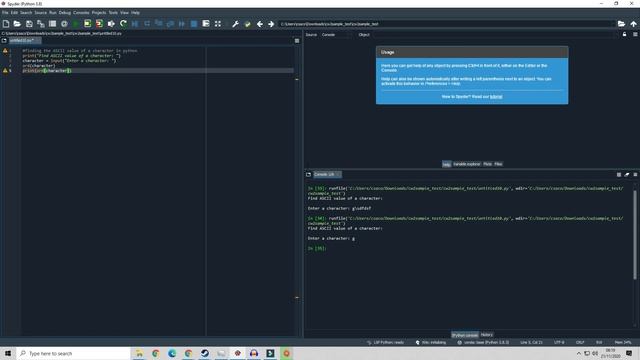The width and height of the screenshot is (640, 360).
Task: Click the conda environment status entry
Action: (483, 342)
